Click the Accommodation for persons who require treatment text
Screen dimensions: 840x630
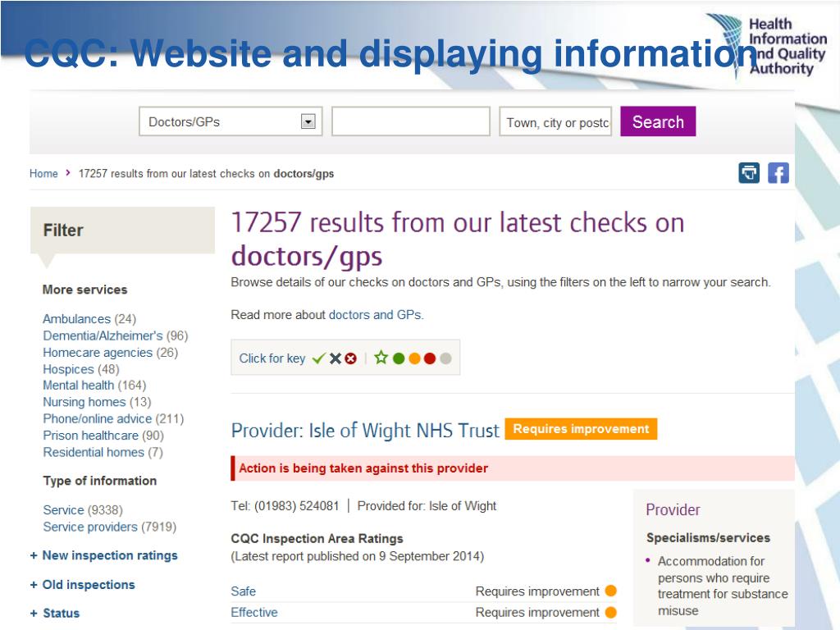(723, 586)
